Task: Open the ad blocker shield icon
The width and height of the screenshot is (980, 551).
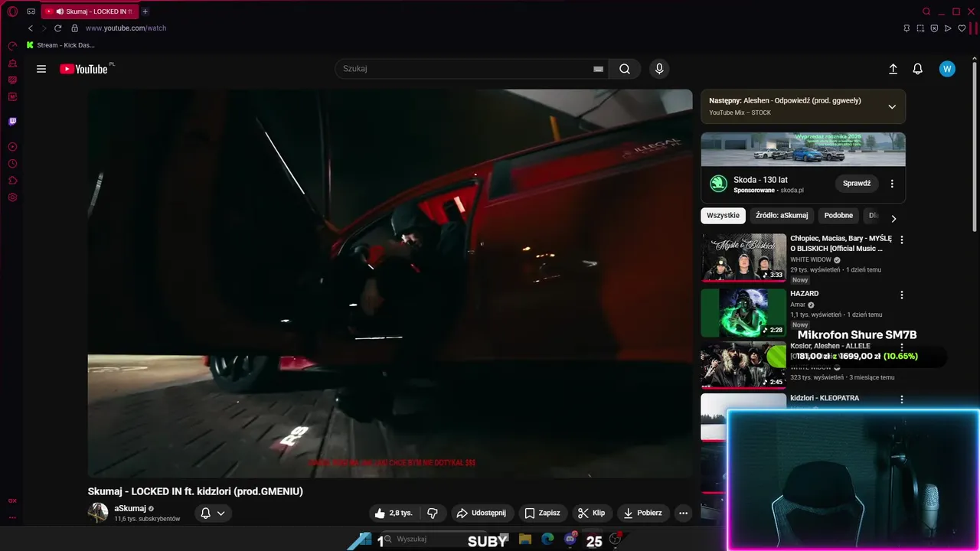Action: point(934,28)
